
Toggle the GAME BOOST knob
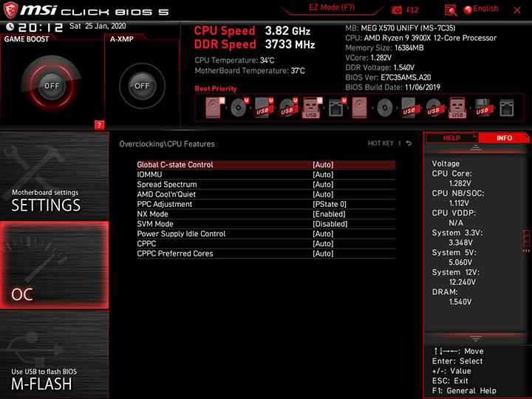tap(52, 86)
